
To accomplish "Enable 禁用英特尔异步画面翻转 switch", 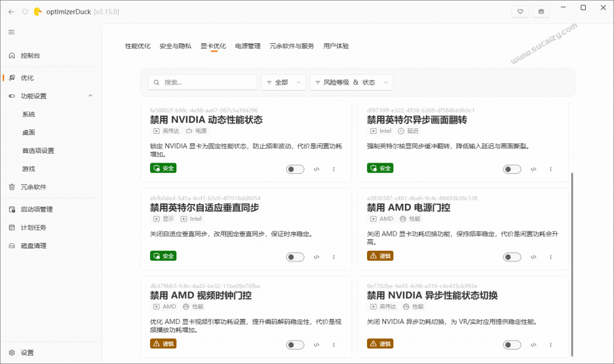I will point(512,169).
